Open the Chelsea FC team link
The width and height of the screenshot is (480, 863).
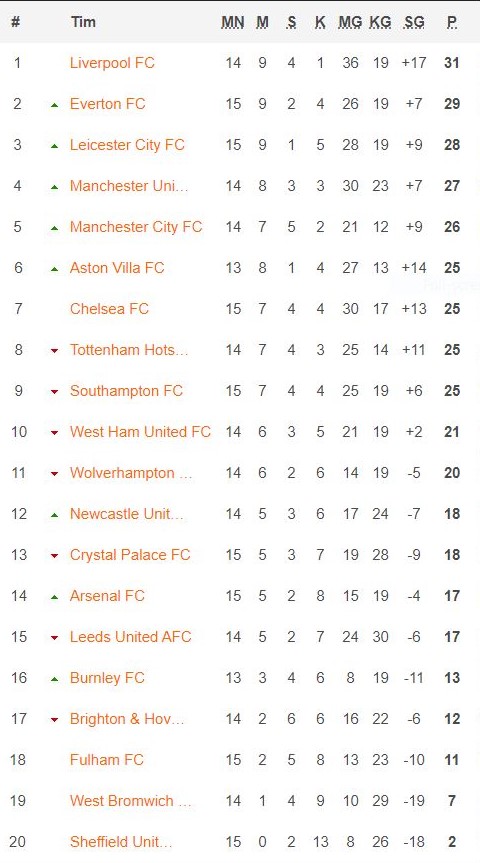point(109,309)
